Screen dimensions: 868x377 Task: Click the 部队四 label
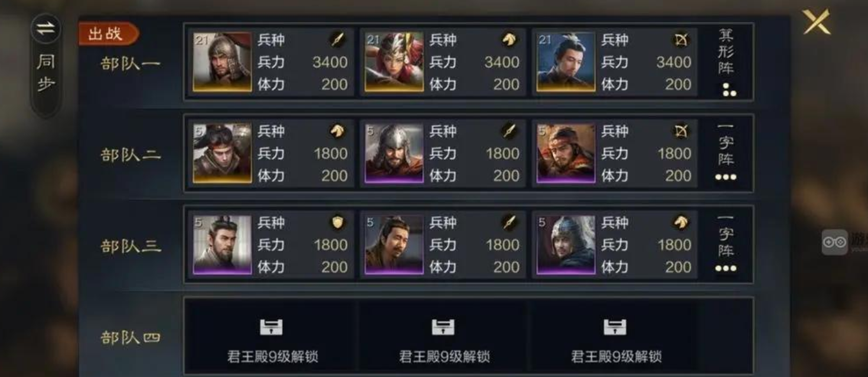pyautogui.click(x=131, y=337)
